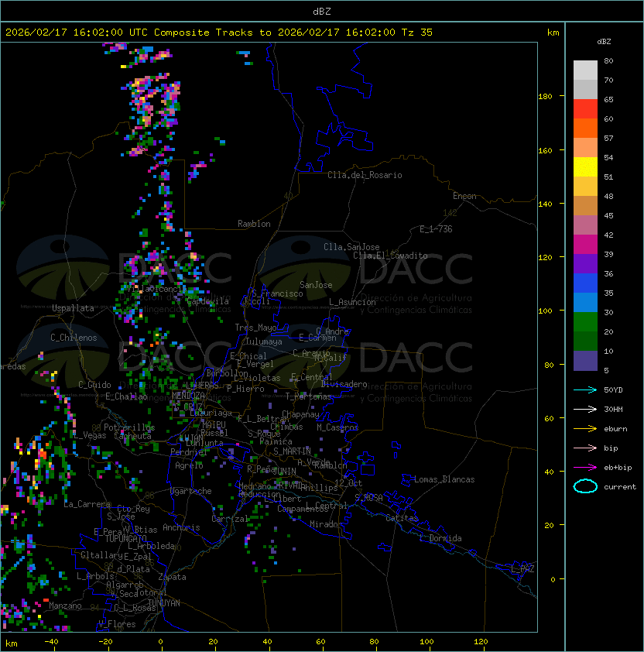Click the yellow eburn arrow in legend
The image size is (644, 652).
click(x=585, y=429)
